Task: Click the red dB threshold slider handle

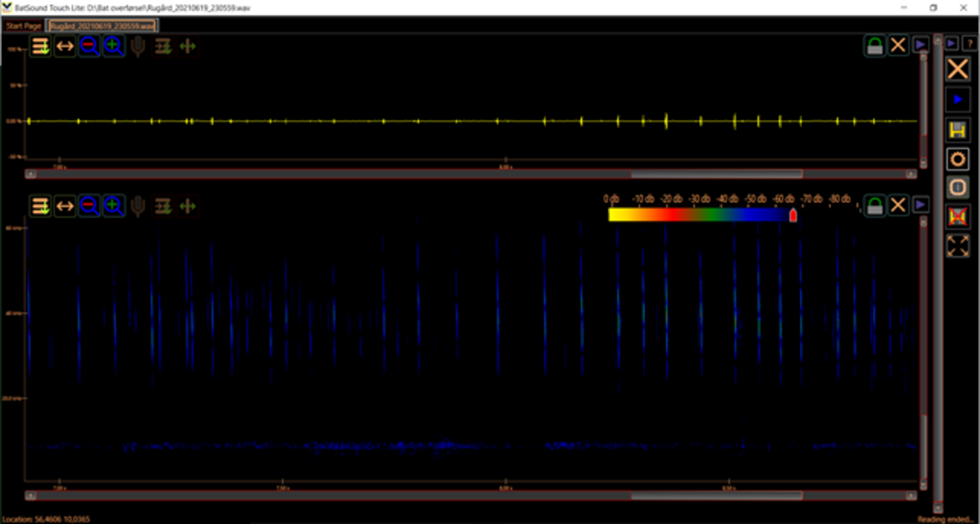Action: point(793,215)
